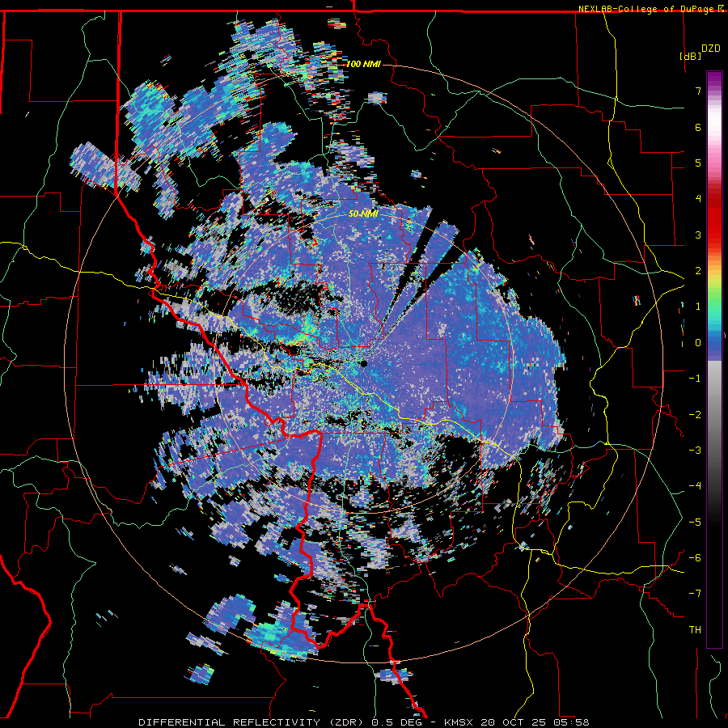Viewport: 728px width, 728px height.
Task: Click the black radar site dot at center
Action: pyautogui.click(x=364, y=364)
